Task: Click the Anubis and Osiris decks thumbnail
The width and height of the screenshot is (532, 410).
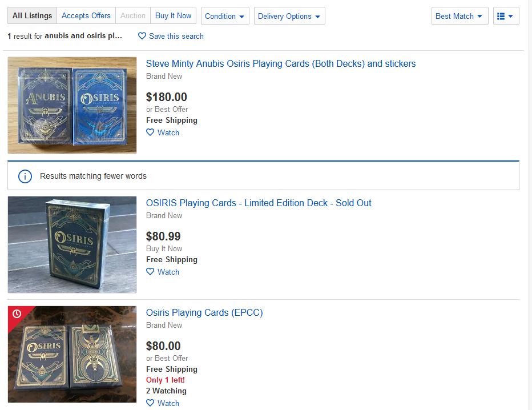Action: tap(72, 105)
